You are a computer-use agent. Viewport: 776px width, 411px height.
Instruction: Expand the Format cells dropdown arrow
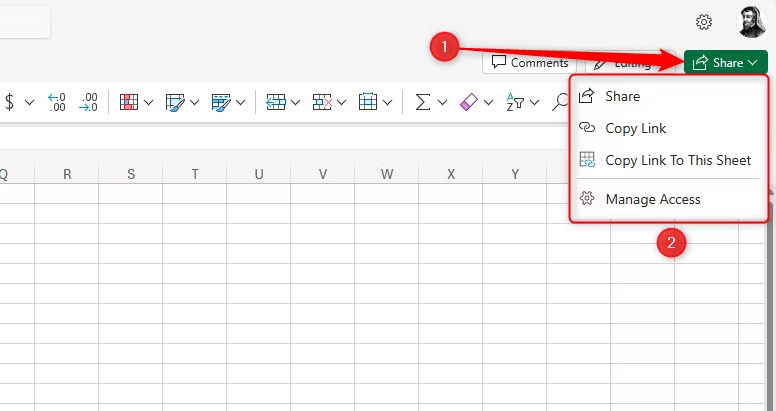click(388, 103)
